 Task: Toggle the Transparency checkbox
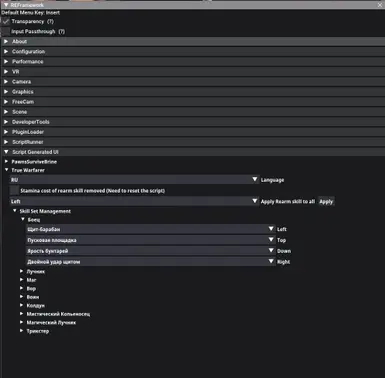pos(6,21)
